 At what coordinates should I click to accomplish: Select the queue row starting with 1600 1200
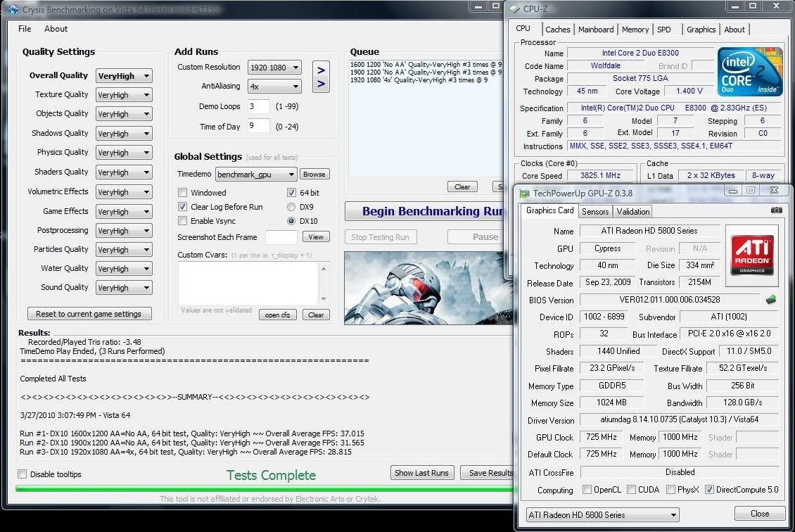[x=426, y=65]
